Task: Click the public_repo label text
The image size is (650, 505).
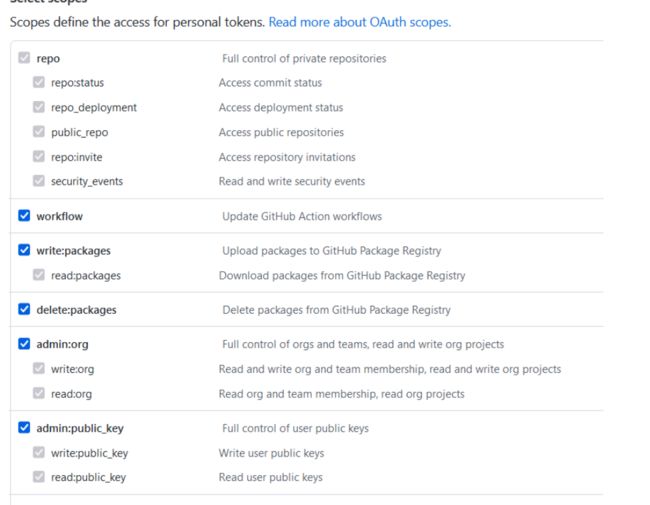Action: (x=80, y=133)
